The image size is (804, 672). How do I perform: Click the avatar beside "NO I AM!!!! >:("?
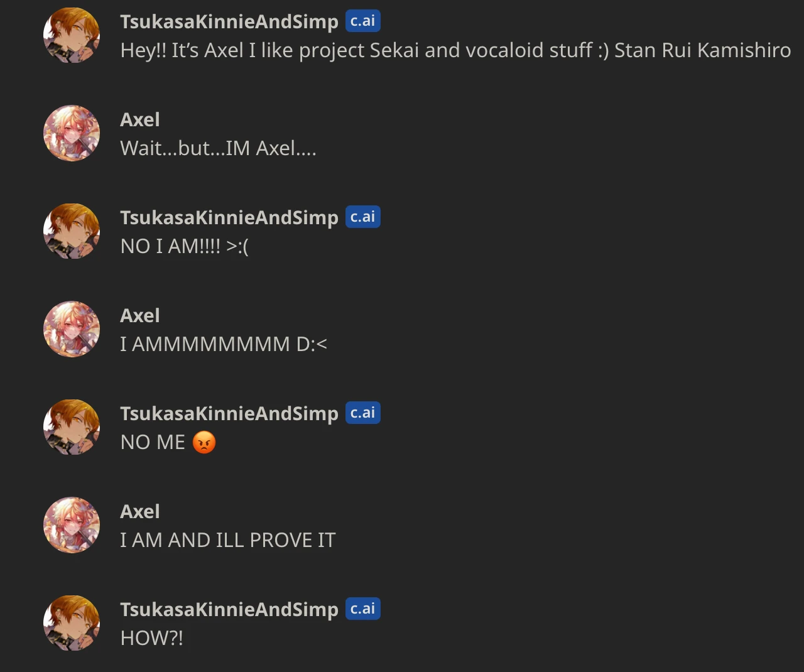72,231
